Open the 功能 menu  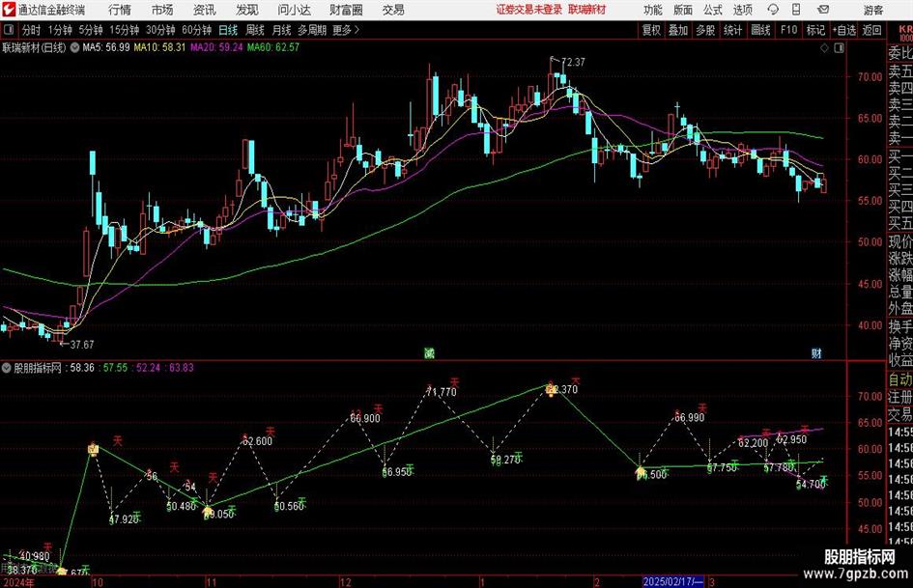653,10
